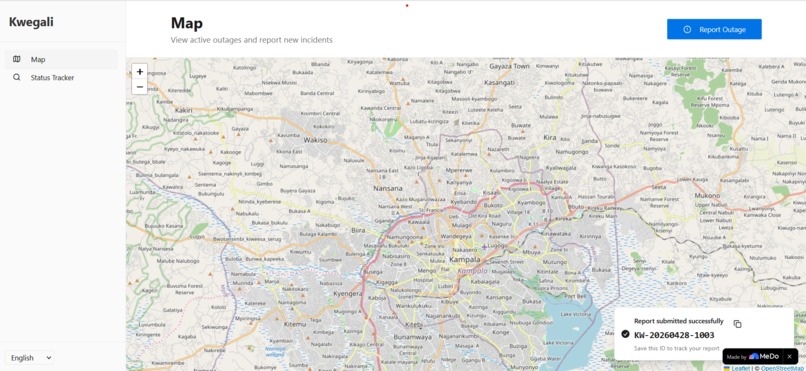The width and height of the screenshot is (806, 371).
Task: Click the Kira label on the map
Action: pyautogui.click(x=549, y=137)
